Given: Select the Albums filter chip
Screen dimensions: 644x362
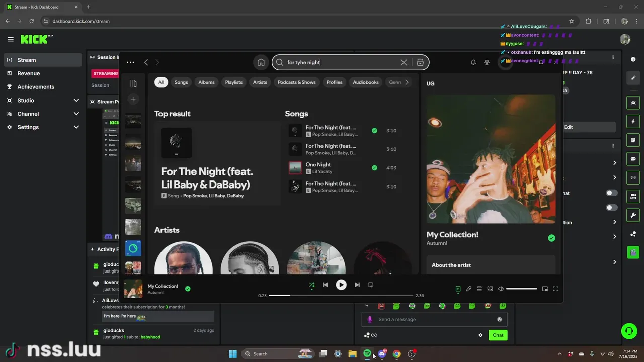Looking at the screenshot, I should 206,82.
